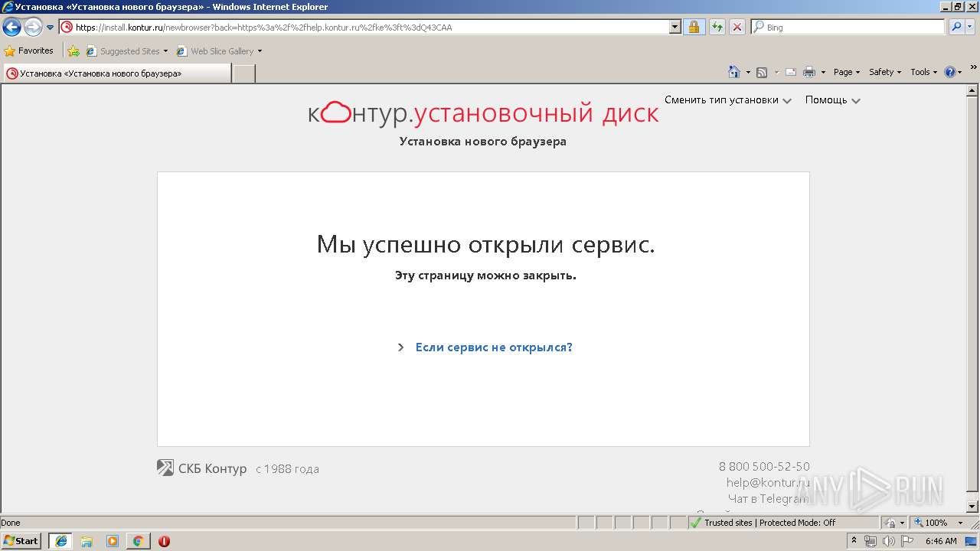
Task: Show hidden system tray icons
Action: pos(854,541)
